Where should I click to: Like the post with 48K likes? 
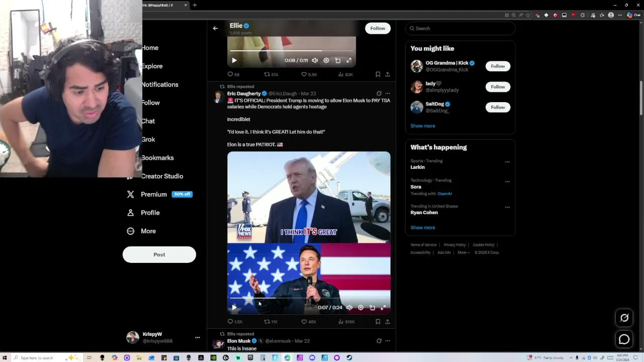coord(308,322)
